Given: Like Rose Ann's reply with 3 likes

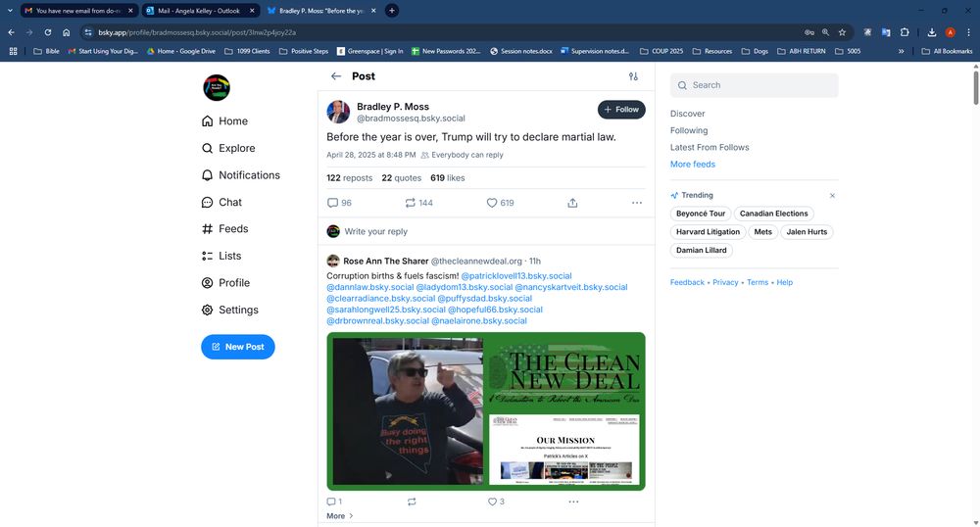Looking at the screenshot, I should [x=496, y=502].
